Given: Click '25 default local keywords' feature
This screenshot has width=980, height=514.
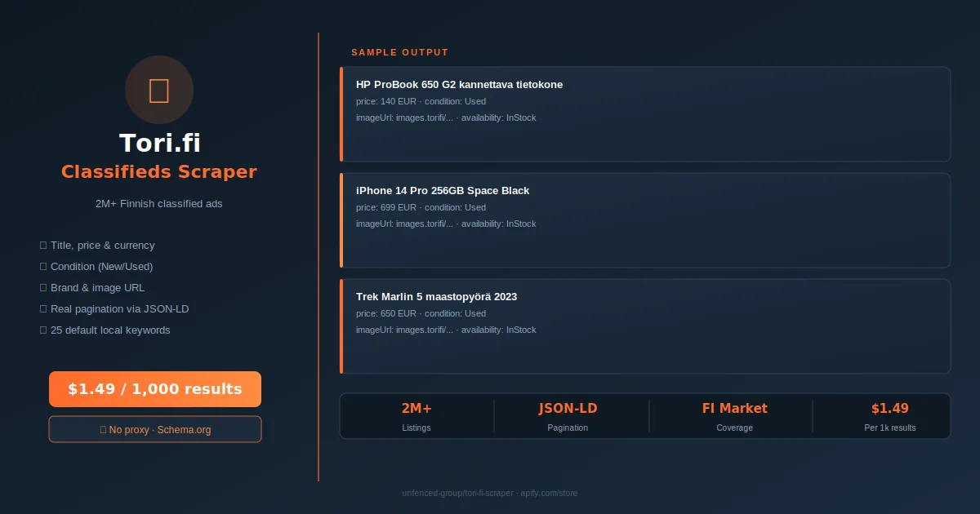Looking at the screenshot, I should [x=105, y=330].
